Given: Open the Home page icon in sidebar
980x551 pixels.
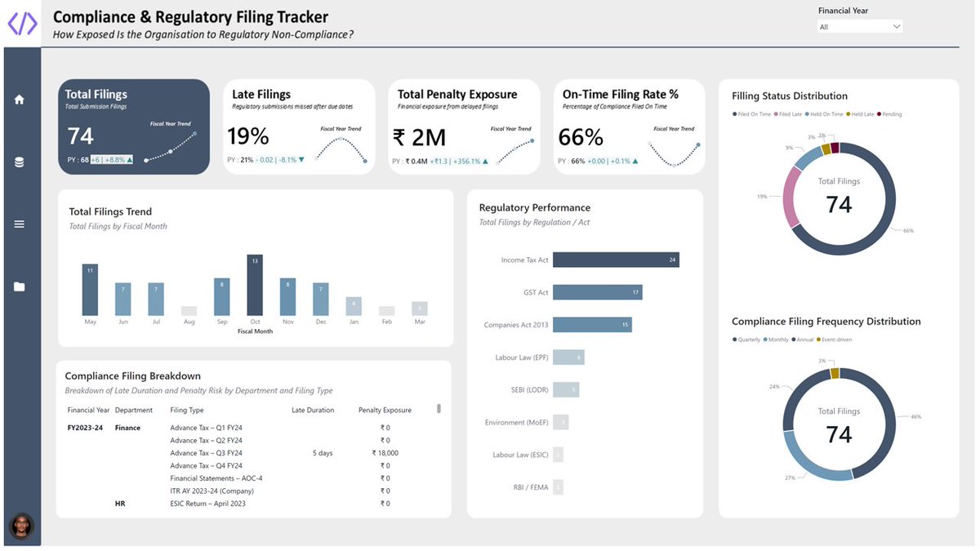Looking at the screenshot, I should tap(20, 100).
